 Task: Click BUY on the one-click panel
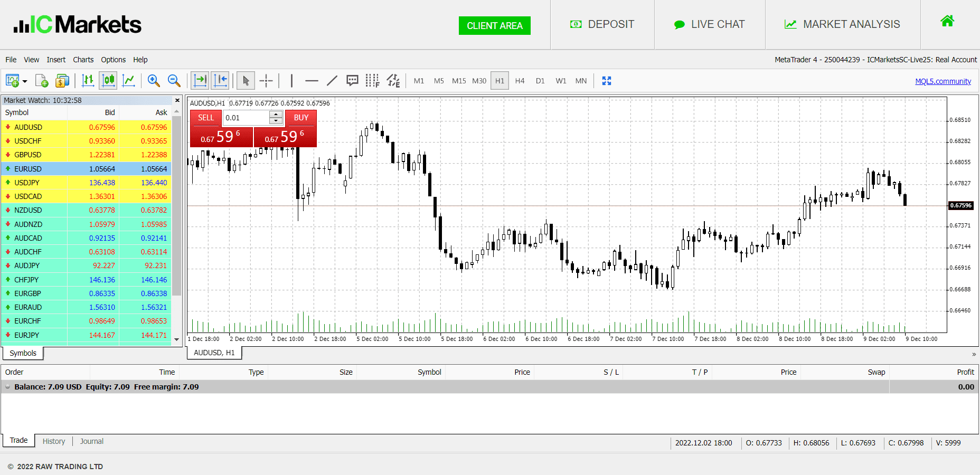click(x=301, y=118)
